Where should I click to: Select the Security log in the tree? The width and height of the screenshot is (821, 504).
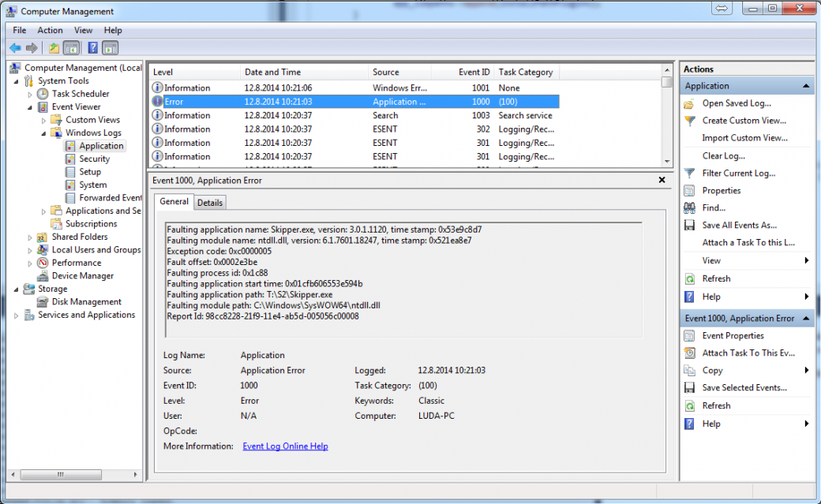[95, 159]
